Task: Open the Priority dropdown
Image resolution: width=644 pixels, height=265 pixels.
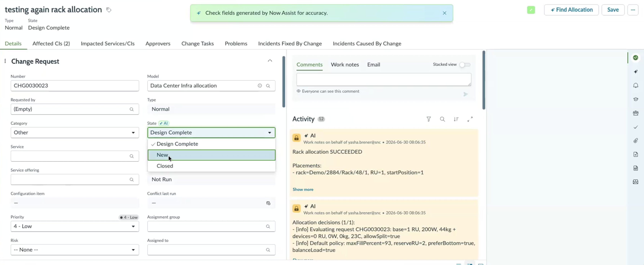Action: [74, 226]
